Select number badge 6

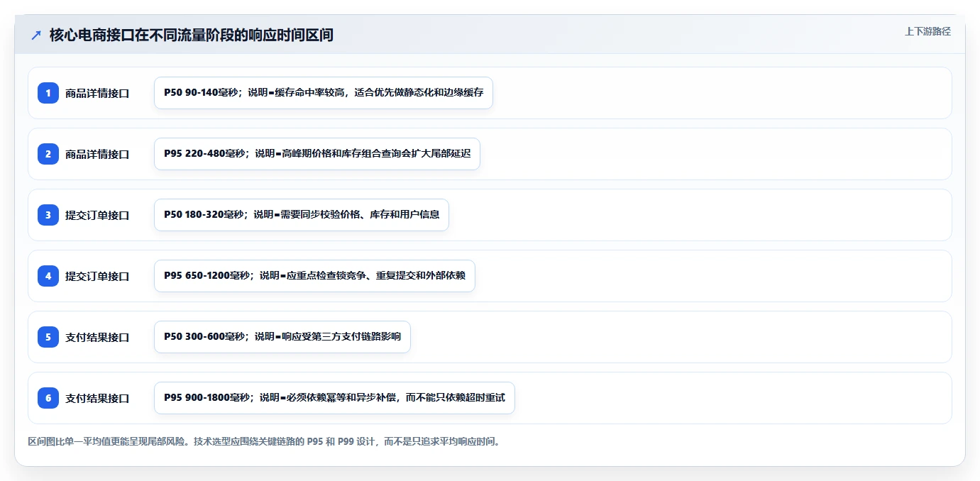tap(48, 398)
